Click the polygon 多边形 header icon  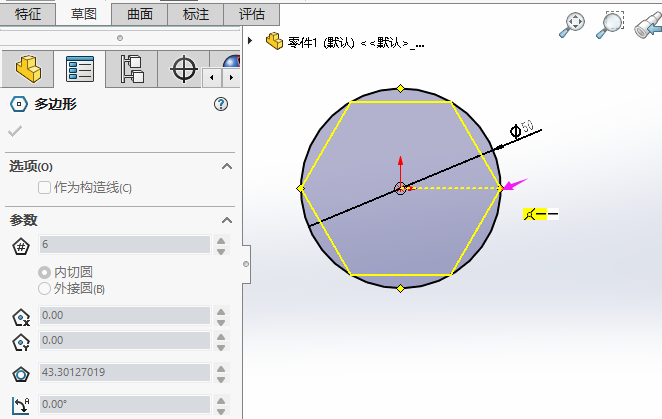click(x=19, y=104)
